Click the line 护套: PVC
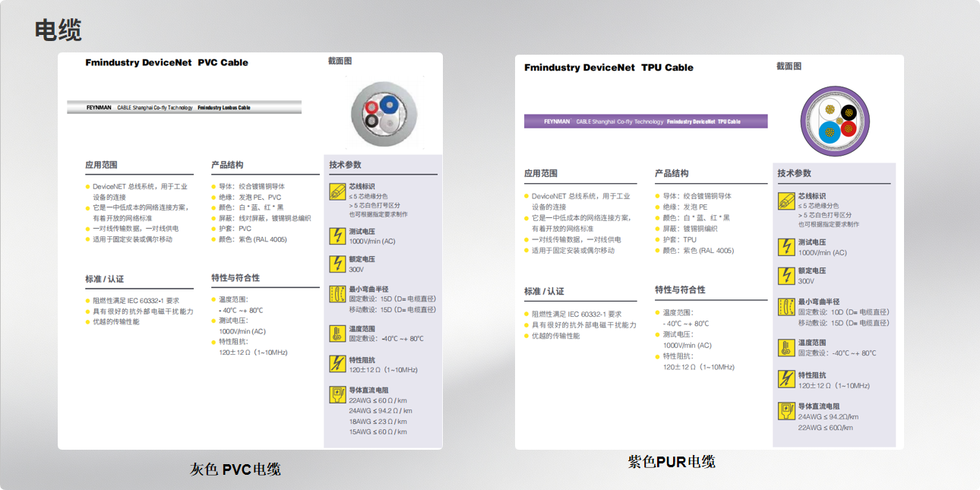Screen dimensions: 980x490 click(236, 229)
